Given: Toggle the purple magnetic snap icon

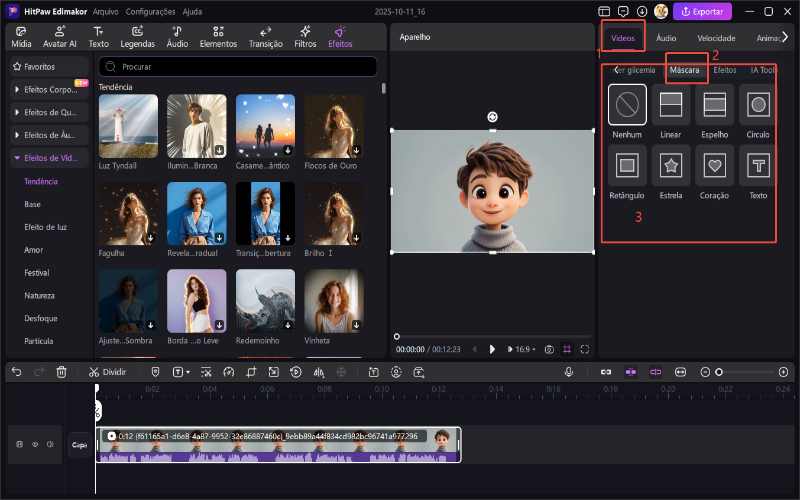Looking at the screenshot, I should (631, 372).
